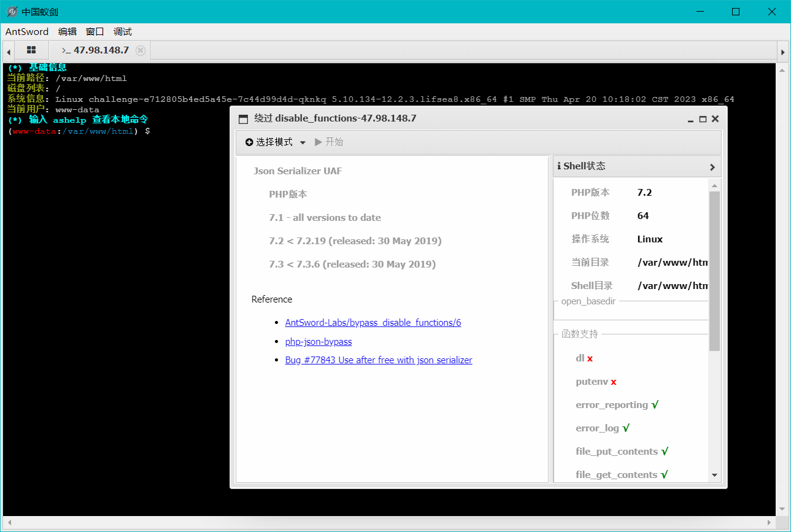
Task: Switch to the 47.98.148.7 terminal tab
Action: (x=96, y=50)
